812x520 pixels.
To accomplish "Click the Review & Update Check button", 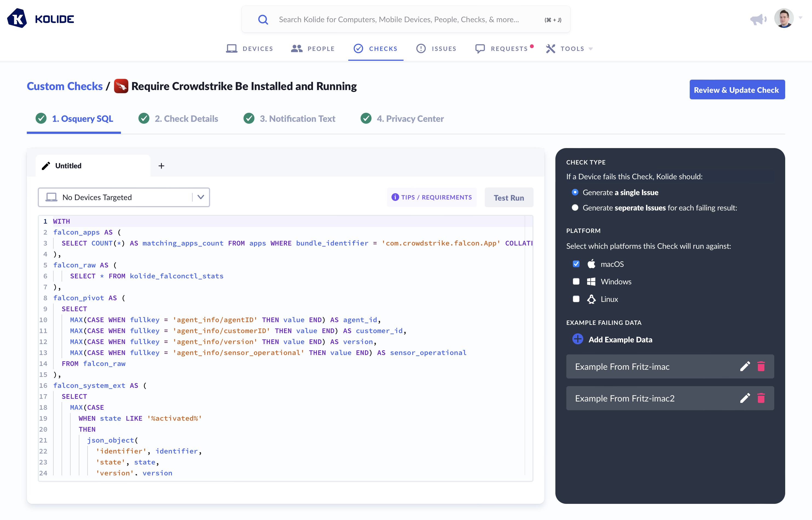I will click(737, 90).
